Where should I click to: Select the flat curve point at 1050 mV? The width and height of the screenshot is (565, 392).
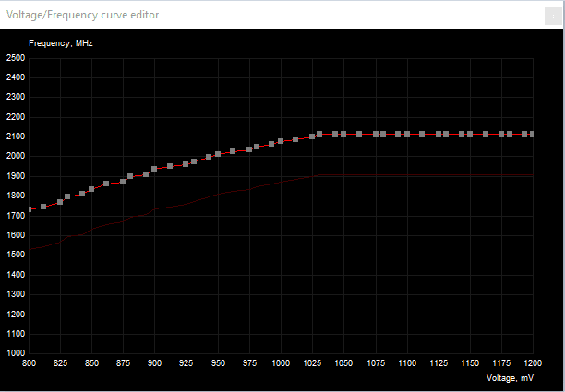(x=343, y=134)
